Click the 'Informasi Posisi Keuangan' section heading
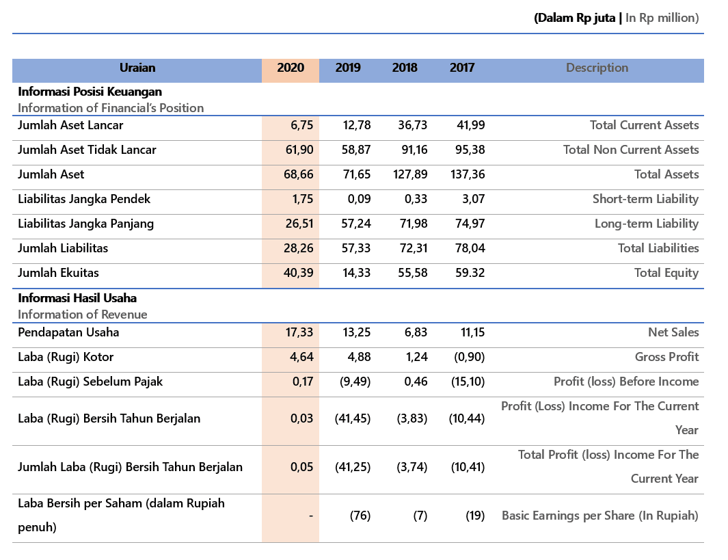 coord(90,92)
